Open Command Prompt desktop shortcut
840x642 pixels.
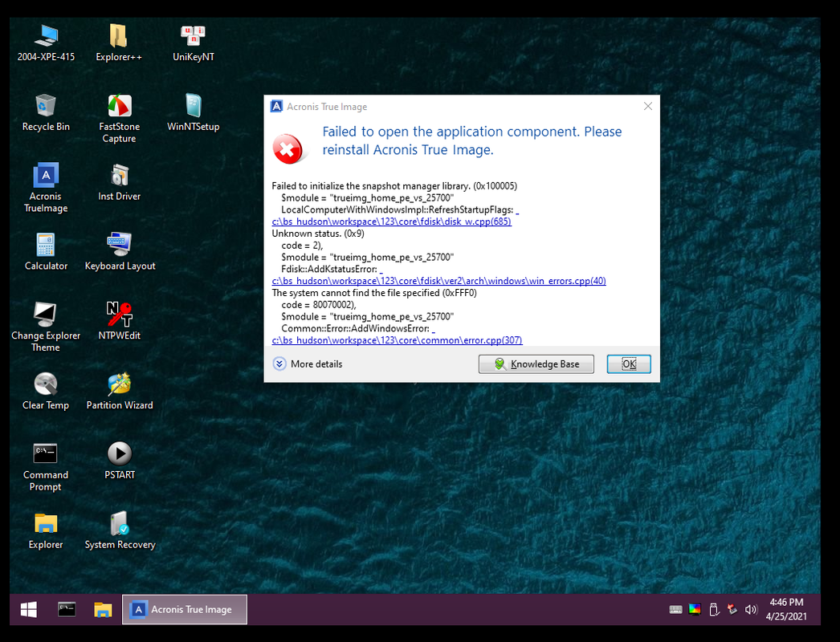pos(46,465)
